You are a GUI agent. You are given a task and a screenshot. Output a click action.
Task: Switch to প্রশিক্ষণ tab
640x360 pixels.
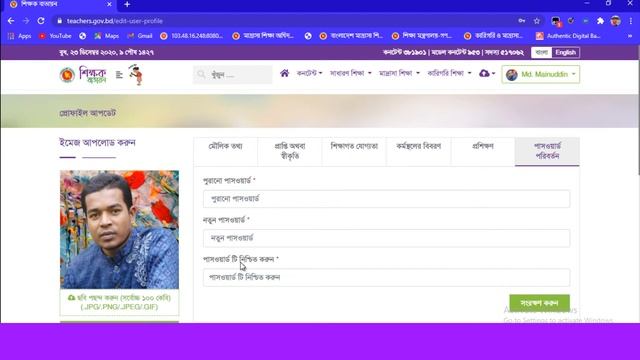pos(483,151)
